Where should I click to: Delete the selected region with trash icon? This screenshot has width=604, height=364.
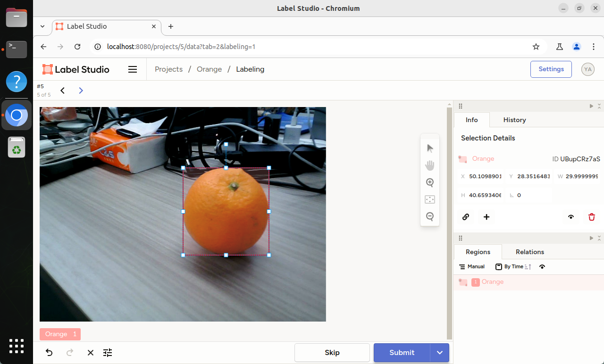tap(592, 217)
